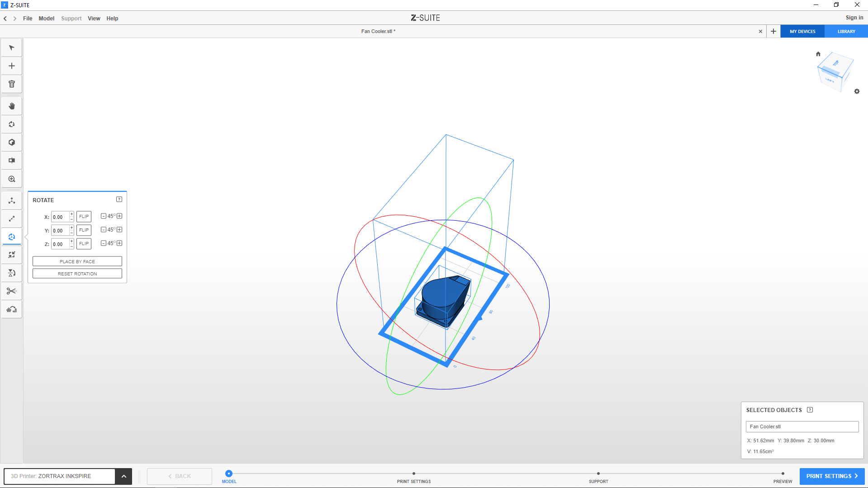Jump to Support step on progress bar
The width and height of the screenshot is (868, 488).
(x=598, y=474)
